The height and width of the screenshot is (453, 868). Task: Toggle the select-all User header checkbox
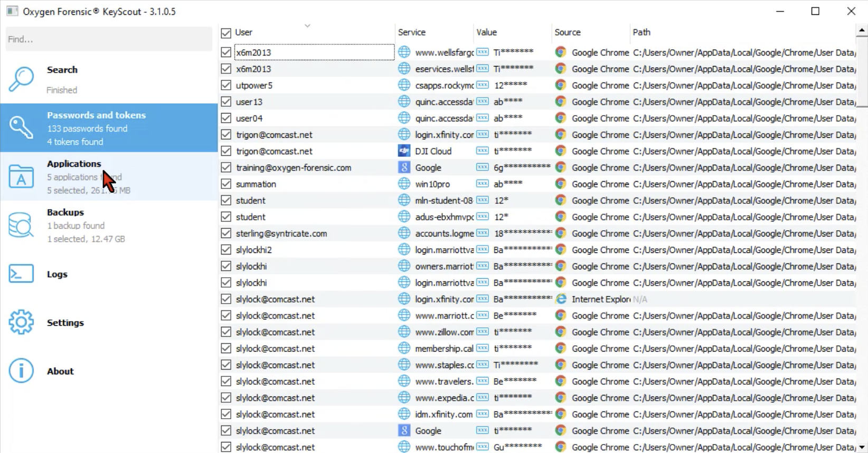pos(226,33)
